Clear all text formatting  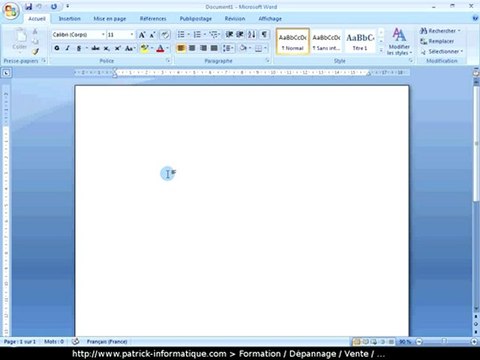click(165, 35)
